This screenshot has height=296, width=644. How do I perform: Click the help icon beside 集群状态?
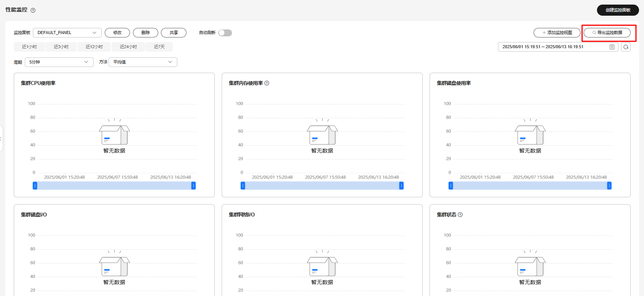[x=460, y=215]
